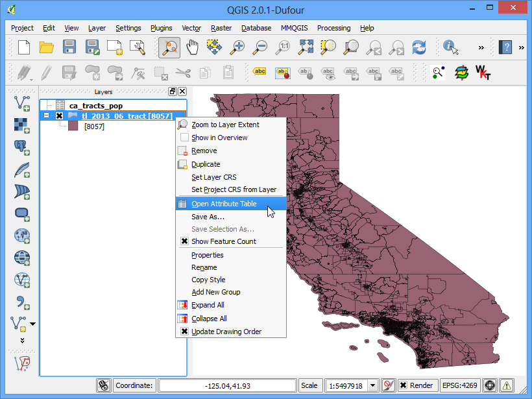Toggle the Show in Overview checkbox
This screenshot has height=399, width=532.
coord(184,138)
